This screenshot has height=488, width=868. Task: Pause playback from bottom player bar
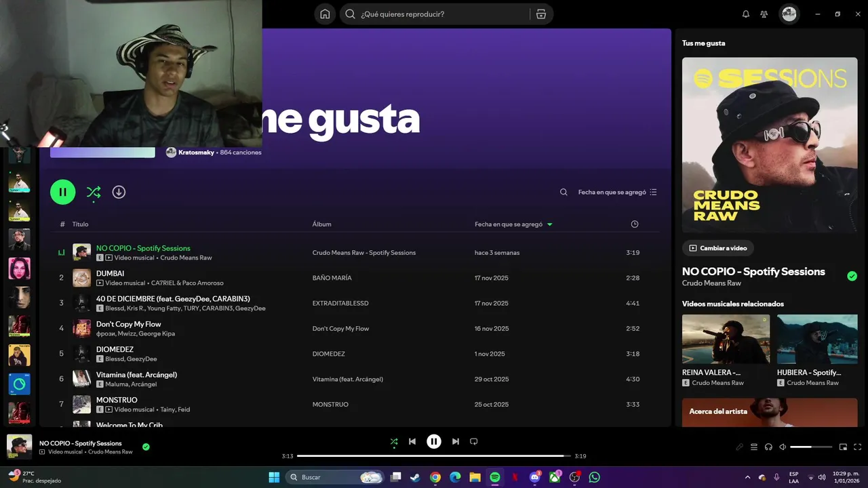[x=434, y=442]
